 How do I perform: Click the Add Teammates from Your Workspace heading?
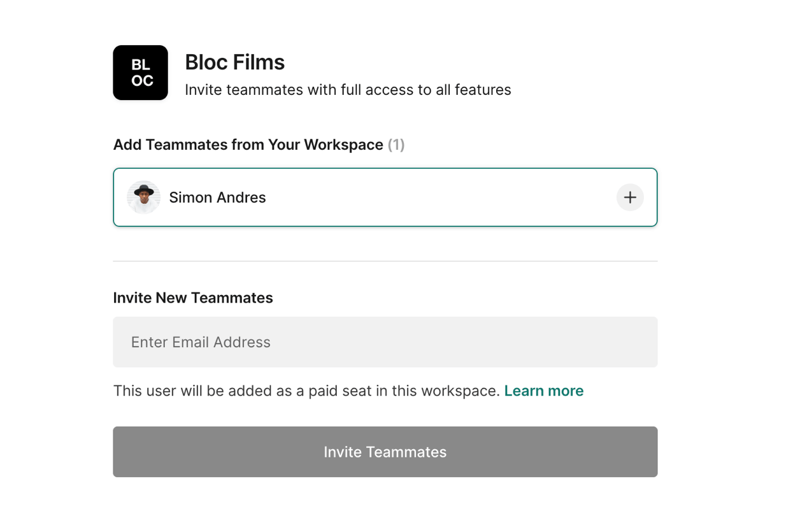pos(248,145)
